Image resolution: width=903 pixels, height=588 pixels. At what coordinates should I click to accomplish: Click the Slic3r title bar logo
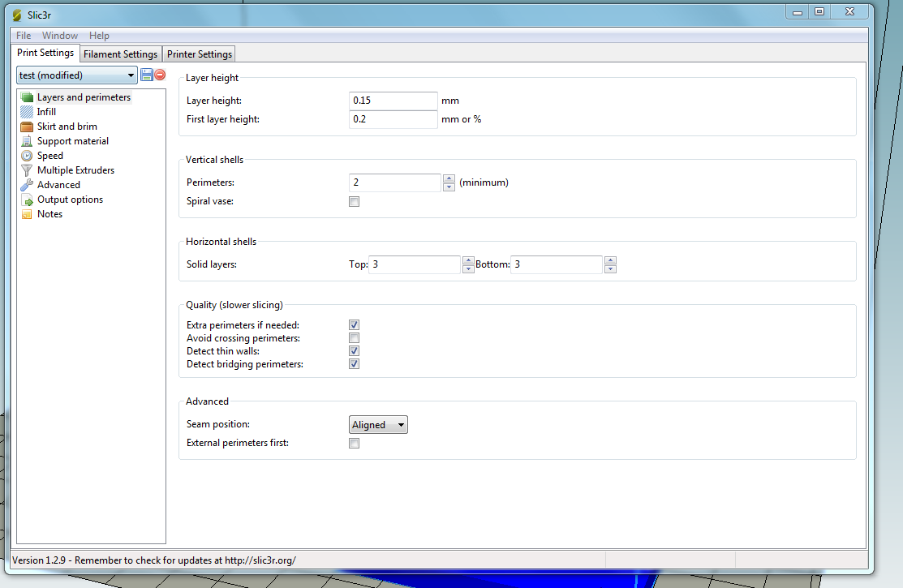pos(17,15)
